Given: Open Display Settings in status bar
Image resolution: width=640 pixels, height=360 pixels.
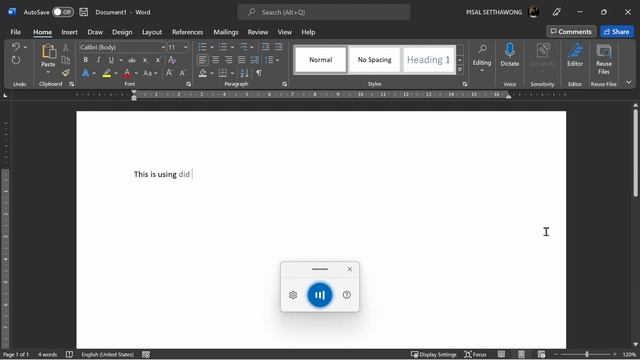Looking at the screenshot, I should (433, 354).
